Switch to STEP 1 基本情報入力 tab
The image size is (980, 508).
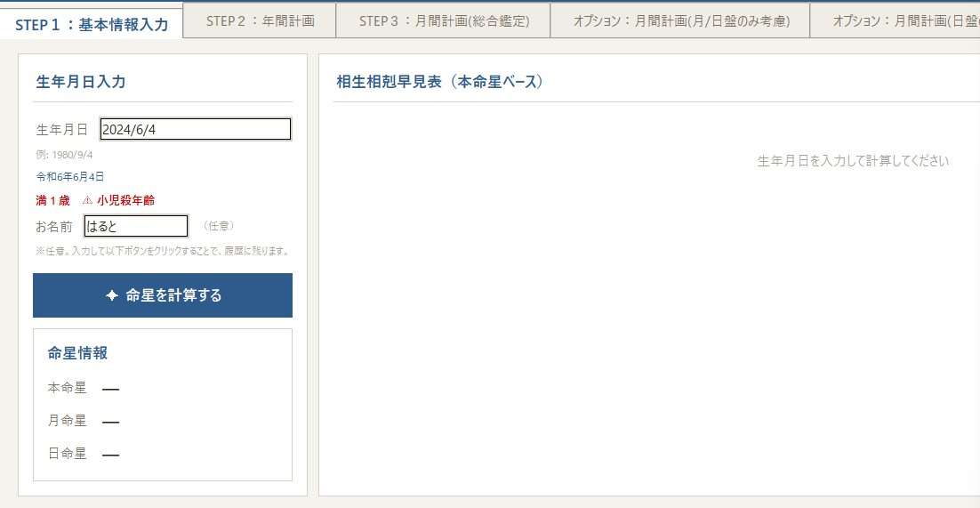92,24
